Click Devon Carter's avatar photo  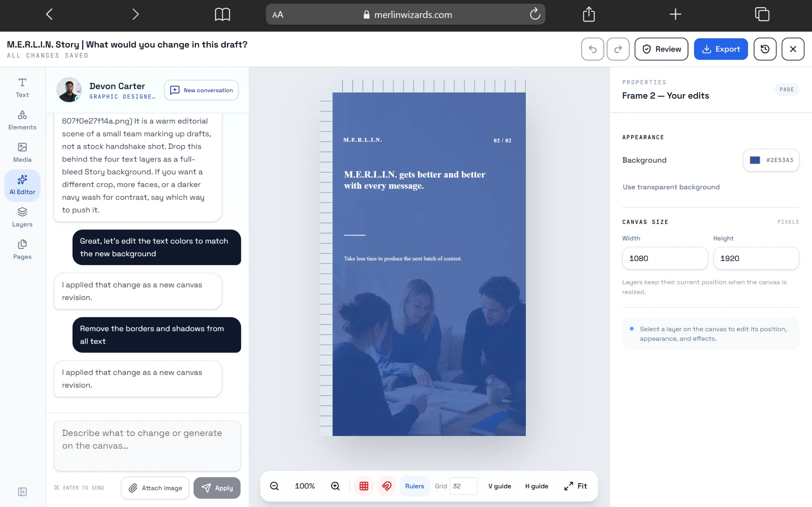(x=69, y=90)
